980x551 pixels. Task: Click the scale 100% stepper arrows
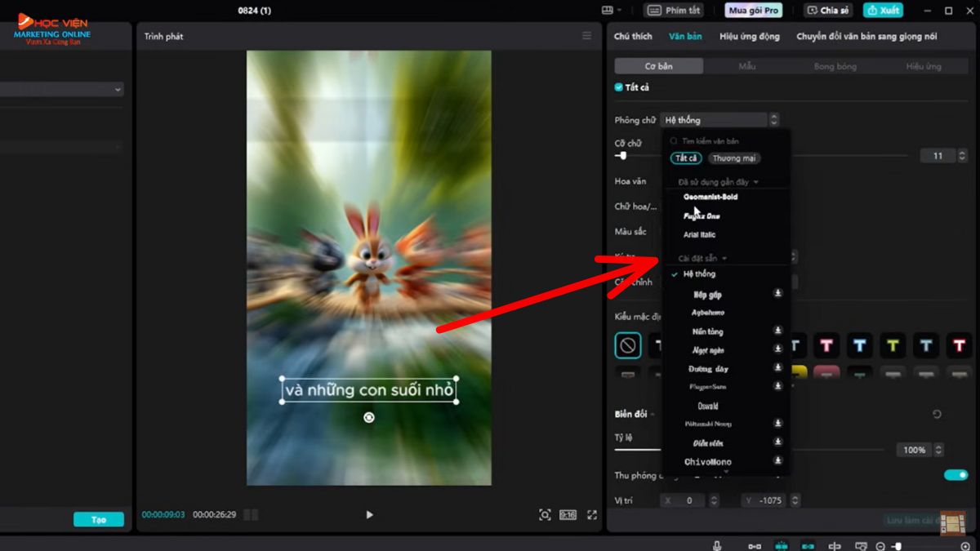tap(938, 450)
